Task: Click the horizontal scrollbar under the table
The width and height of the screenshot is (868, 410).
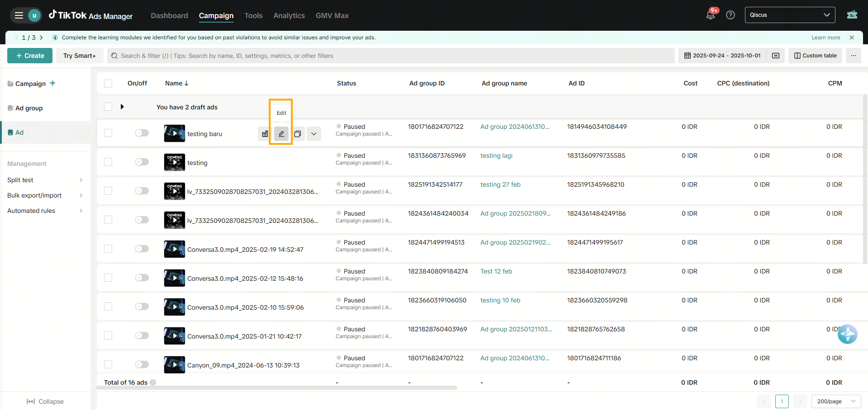Action: pos(277,388)
